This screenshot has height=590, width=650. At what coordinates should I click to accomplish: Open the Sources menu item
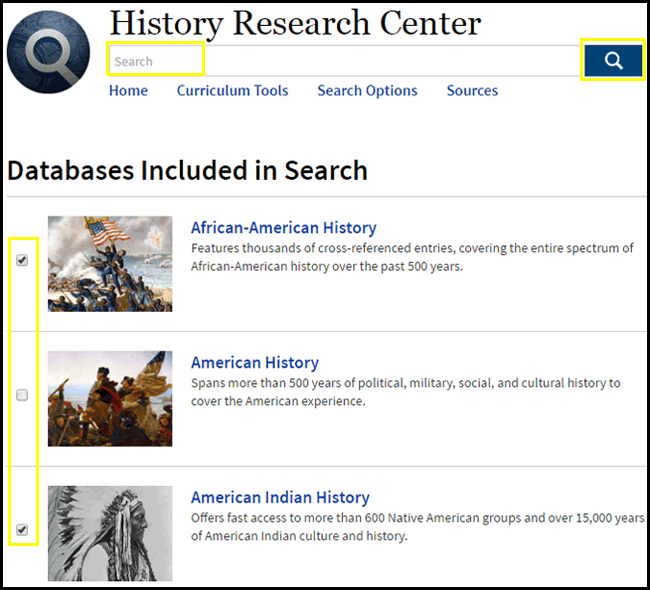point(472,91)
